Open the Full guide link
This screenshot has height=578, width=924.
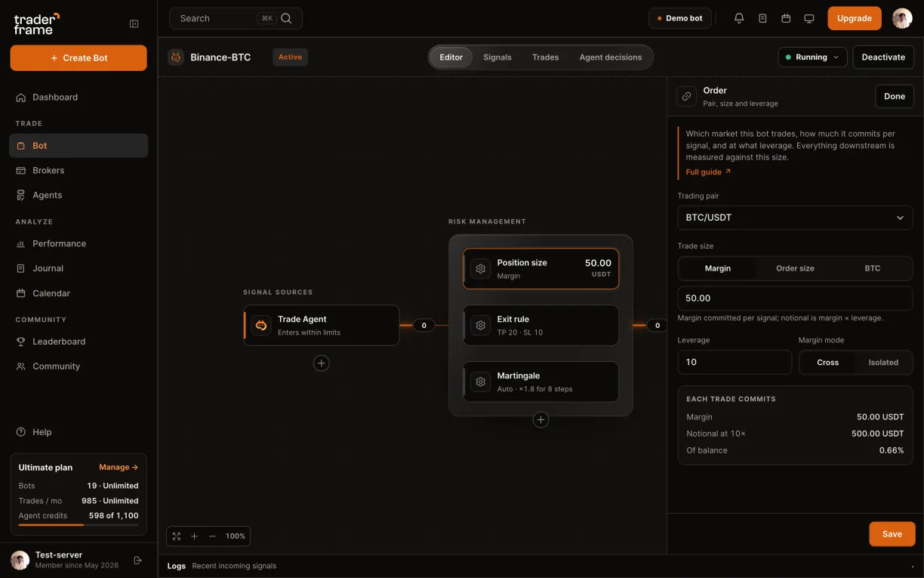[708, 172]
